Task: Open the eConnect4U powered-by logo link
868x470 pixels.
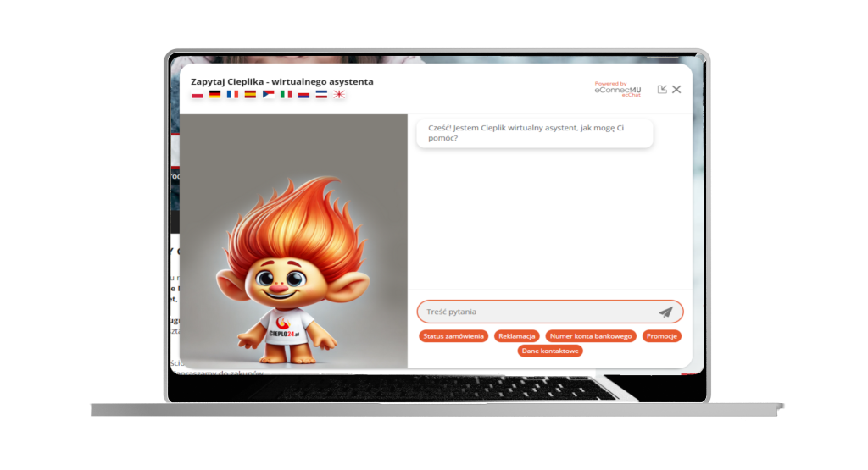Action: (x=617, y=89)
